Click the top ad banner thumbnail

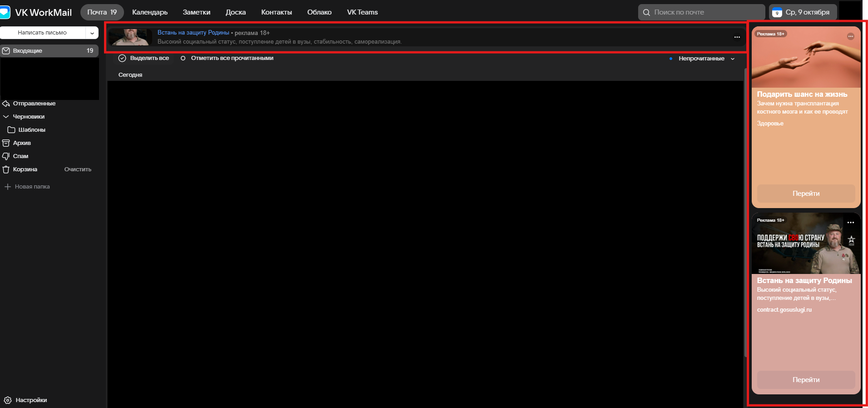130,37
